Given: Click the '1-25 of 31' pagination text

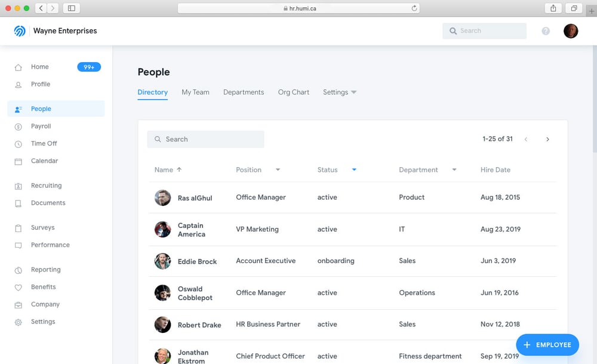Looking at the screenshot, I should point(497,139).
